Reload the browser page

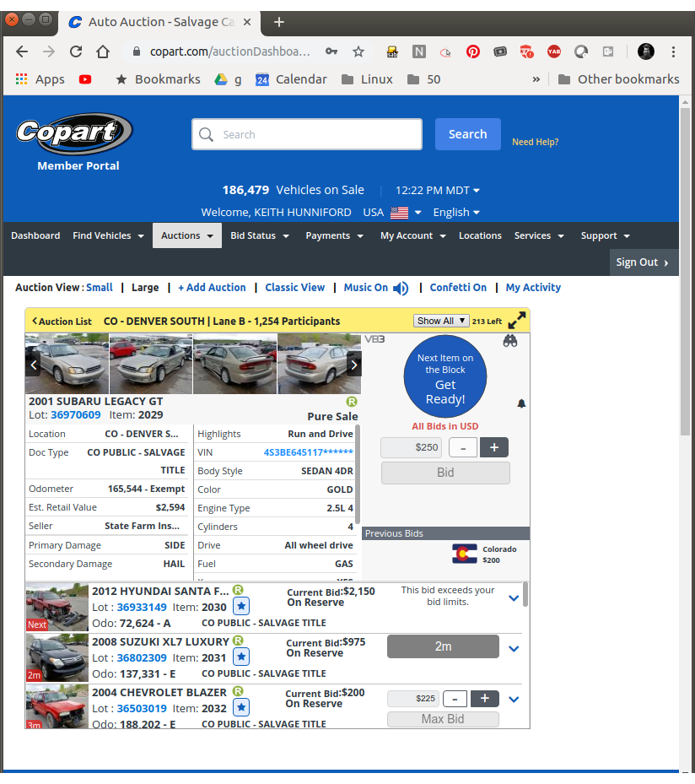pos(76,51)
